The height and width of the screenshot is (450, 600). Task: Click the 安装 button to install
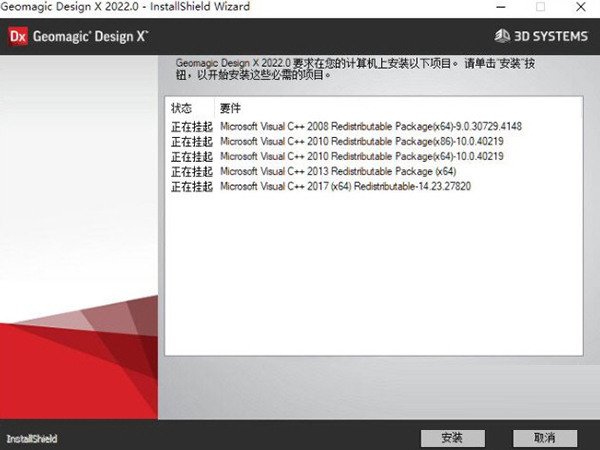(x=451, y=438)
